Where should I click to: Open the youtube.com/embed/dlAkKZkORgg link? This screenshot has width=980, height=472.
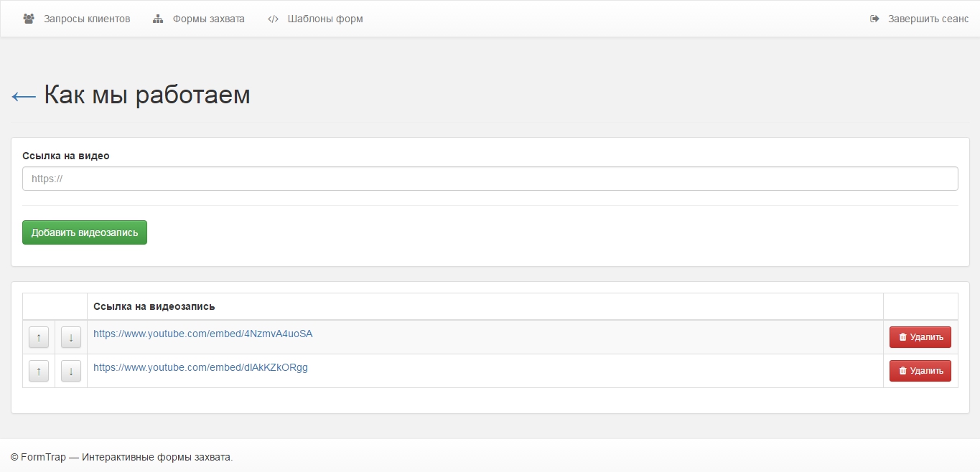coord(200,367)
